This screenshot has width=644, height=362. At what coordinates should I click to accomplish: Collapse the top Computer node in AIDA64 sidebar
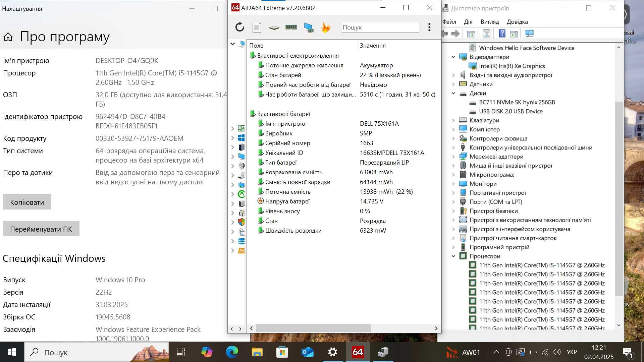point(232,44)
